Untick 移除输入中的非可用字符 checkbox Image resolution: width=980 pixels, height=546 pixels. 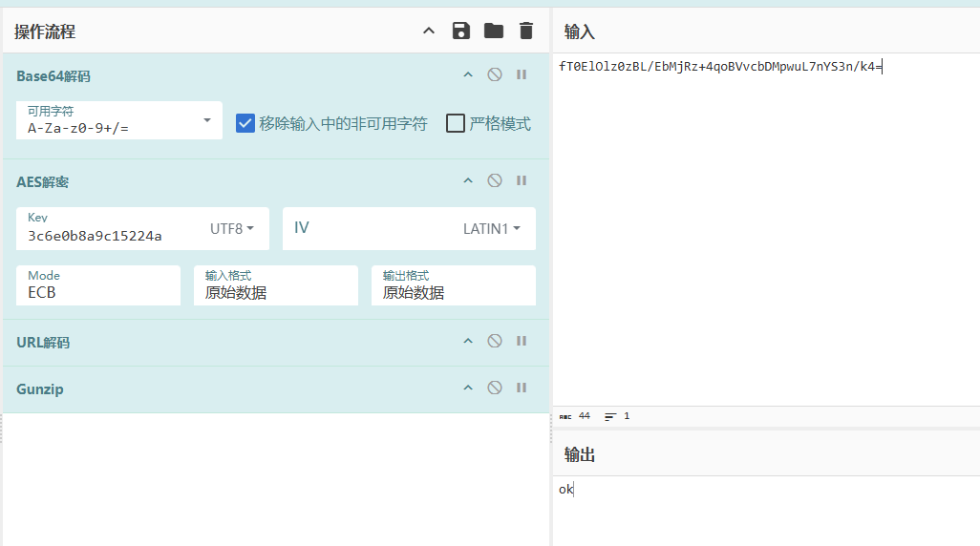(x=245, y=123)
